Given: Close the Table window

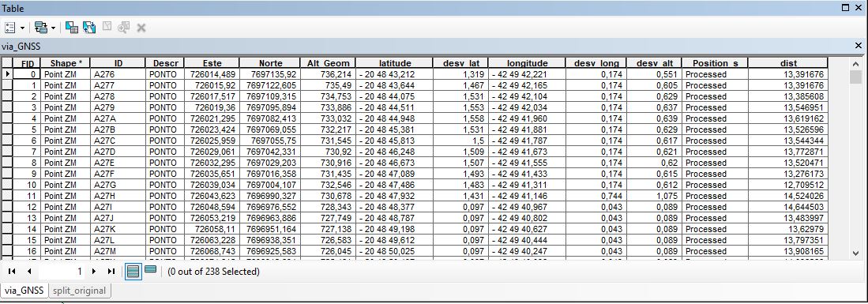Looking at the screenshot, I should [859, 8].
